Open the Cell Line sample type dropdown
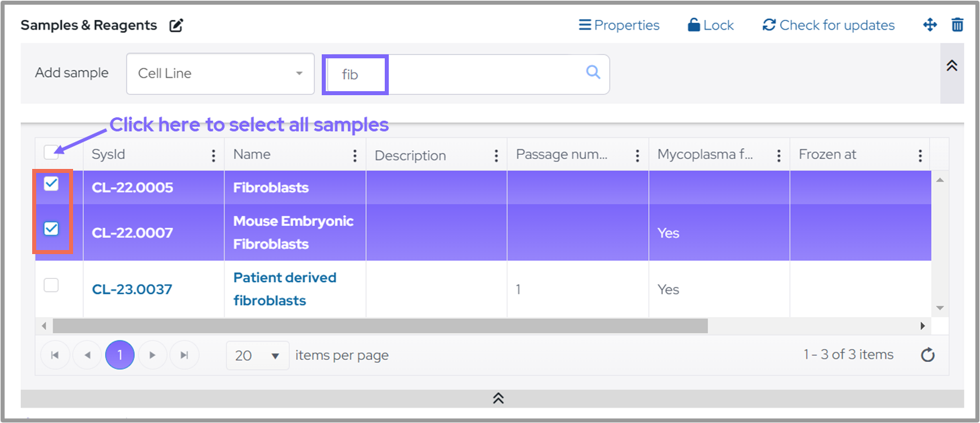The image size is (980, 423). pyautogui.click(x=220, y=74)
